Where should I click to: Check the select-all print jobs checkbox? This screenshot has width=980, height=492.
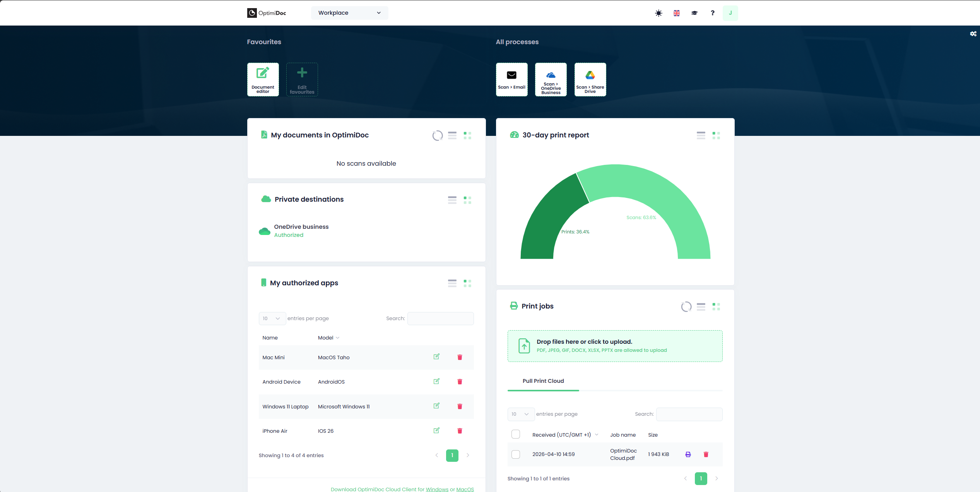[515, 434]
